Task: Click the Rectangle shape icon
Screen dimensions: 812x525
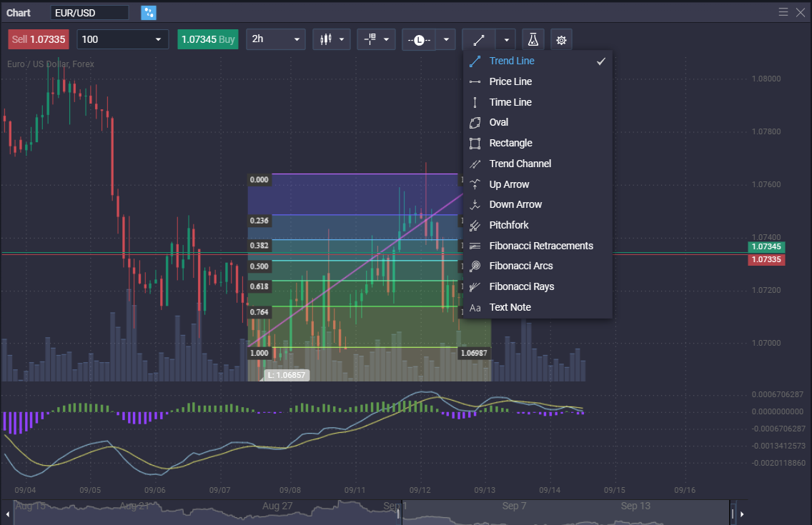Action: pyautogui.click(x=475, y=144)
